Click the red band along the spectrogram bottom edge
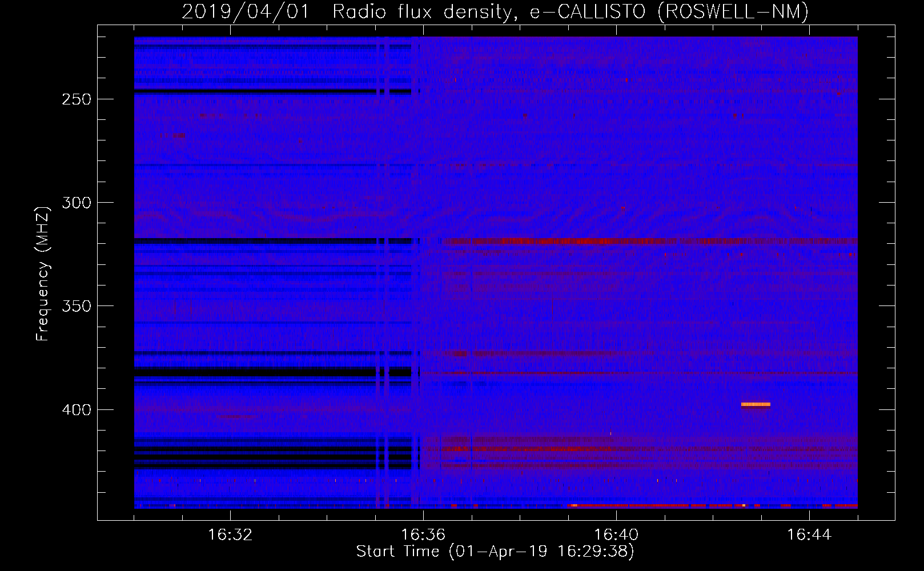924x571 pixels. 714,506
